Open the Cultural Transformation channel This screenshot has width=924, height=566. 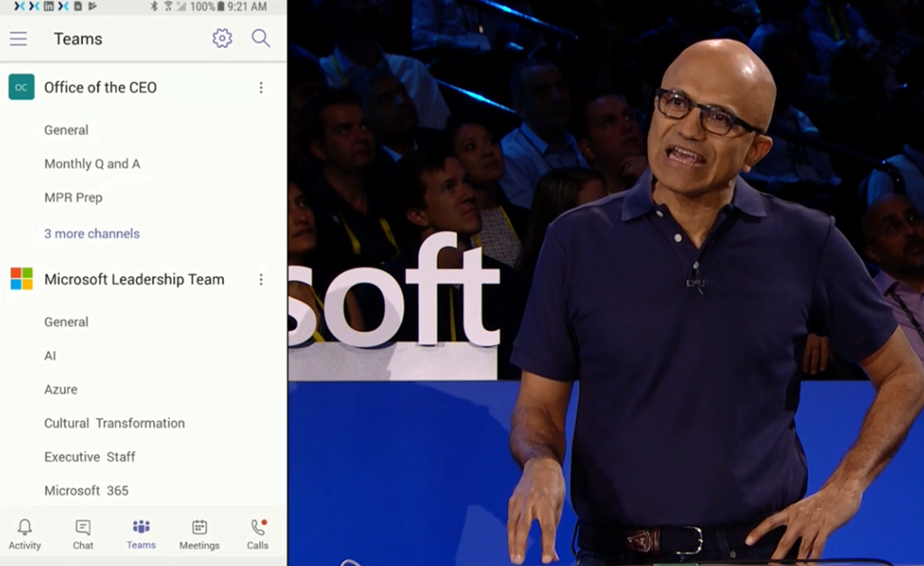click(x=115, y=423)
